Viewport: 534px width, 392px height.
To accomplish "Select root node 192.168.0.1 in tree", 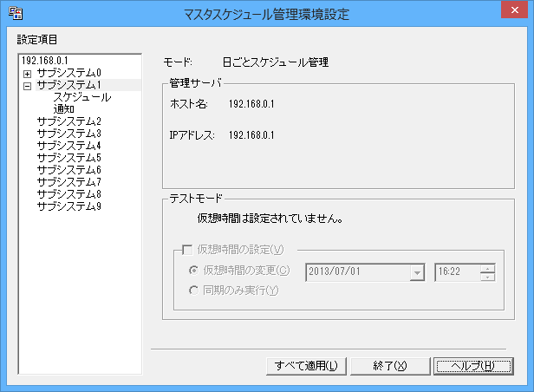I will click(x=45, y=61).
